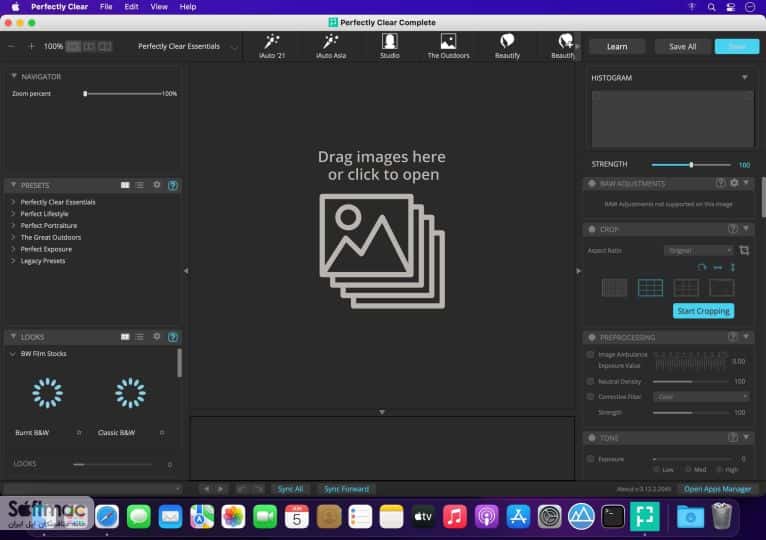Open the Perfectly Clear application menu
766x540 pixels.
(x=59, y=7)
